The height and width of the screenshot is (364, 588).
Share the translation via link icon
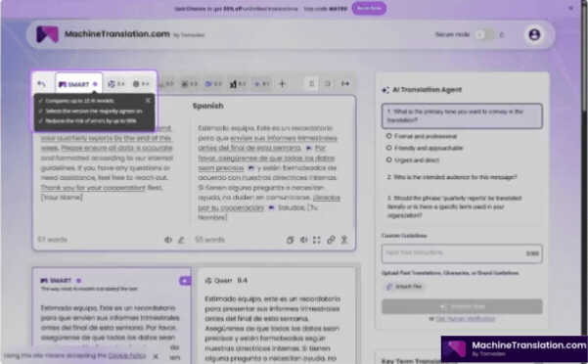331,240
